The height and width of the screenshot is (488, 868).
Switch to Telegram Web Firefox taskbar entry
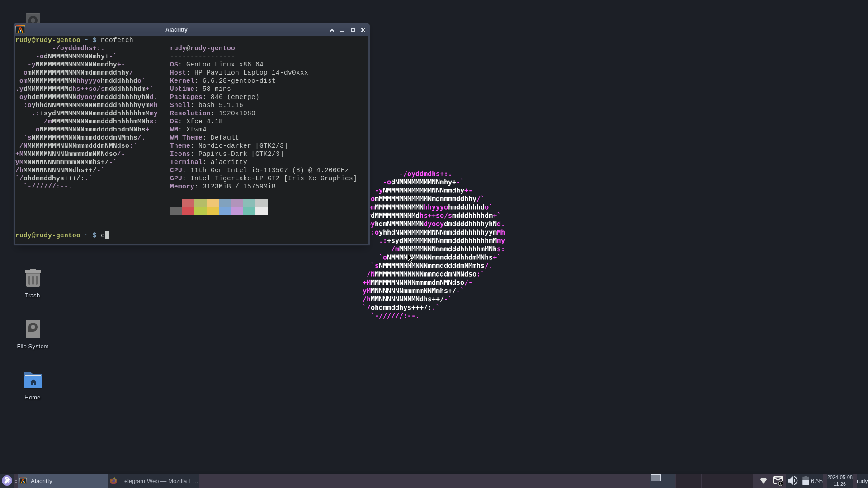[x=154, y=481]
